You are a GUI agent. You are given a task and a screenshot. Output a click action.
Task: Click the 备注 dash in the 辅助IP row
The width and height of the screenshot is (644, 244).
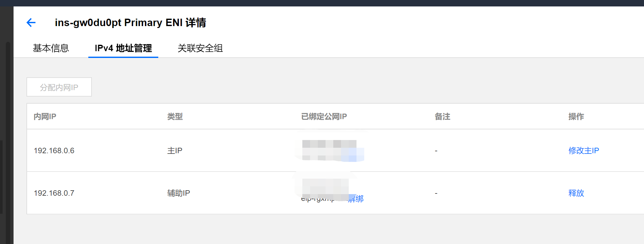point(436,193)
